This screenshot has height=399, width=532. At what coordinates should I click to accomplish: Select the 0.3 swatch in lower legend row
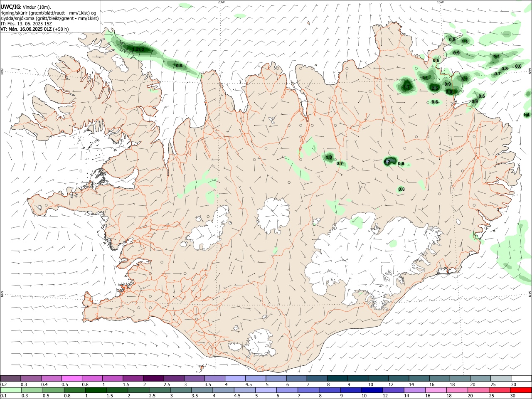pyautogui.click(x=32, y=390)
